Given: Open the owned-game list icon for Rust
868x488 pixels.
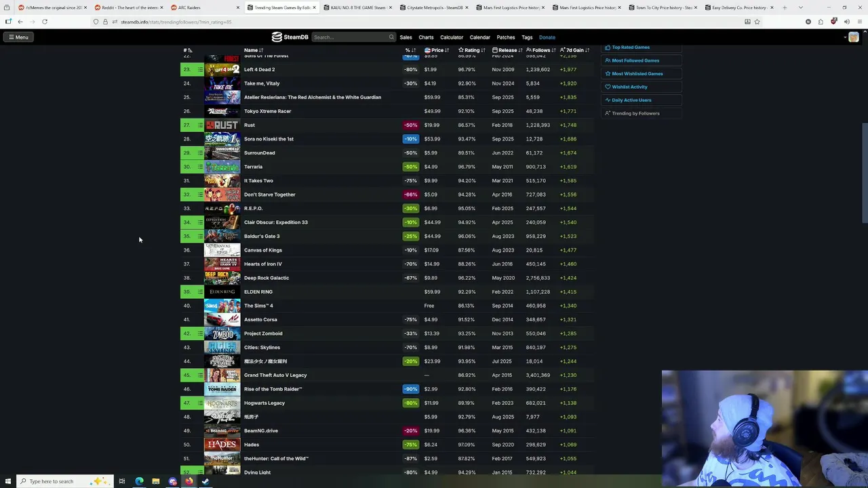Looking at the screenshot, I should pyautogui.click(x=200, y=125).
